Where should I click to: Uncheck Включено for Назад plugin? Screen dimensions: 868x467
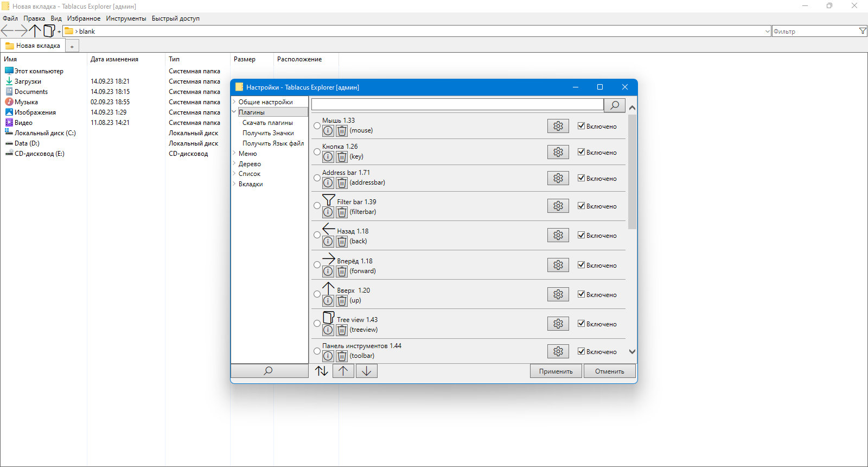pyautogui.click(x=581, y=235)
